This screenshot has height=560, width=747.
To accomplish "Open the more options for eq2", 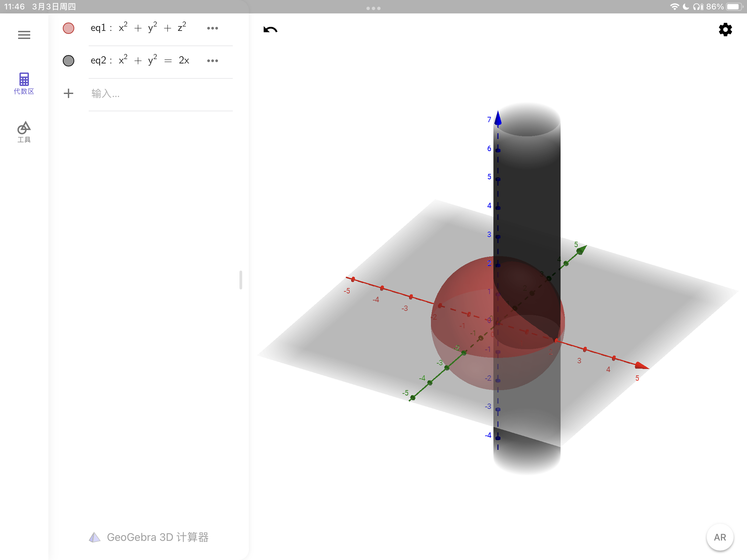I will point(212,61).
